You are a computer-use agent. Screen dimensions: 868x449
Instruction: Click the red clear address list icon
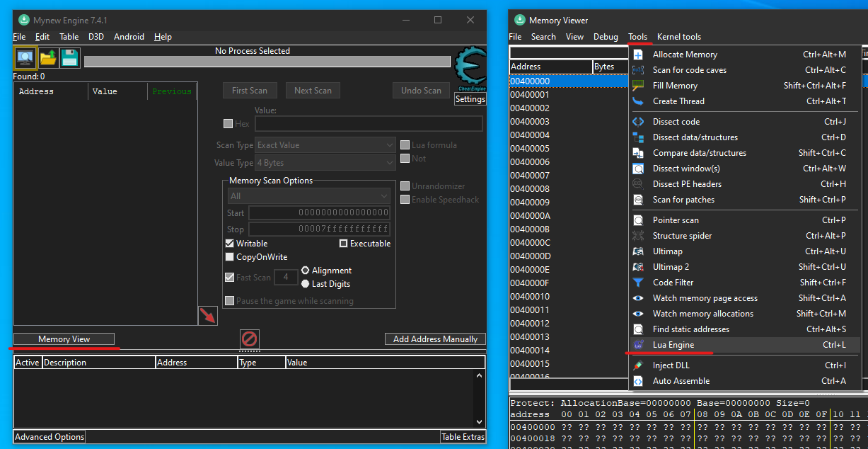tap(250, 339)
